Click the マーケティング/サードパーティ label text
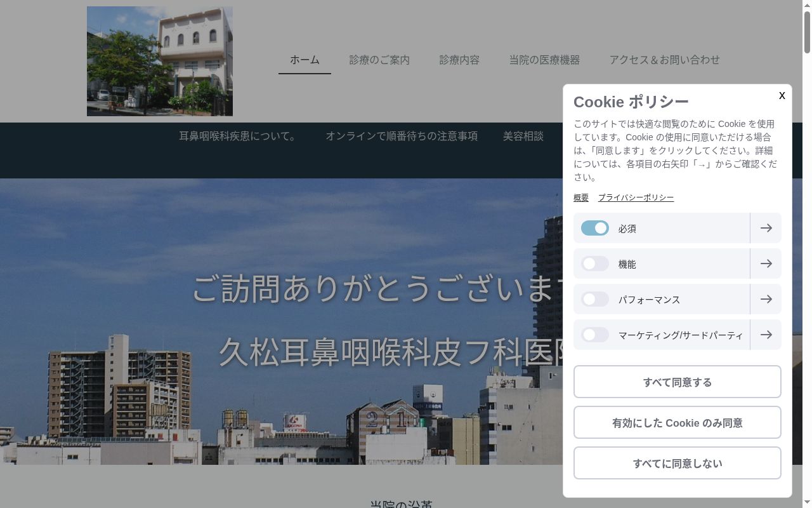 pos(681,335)
